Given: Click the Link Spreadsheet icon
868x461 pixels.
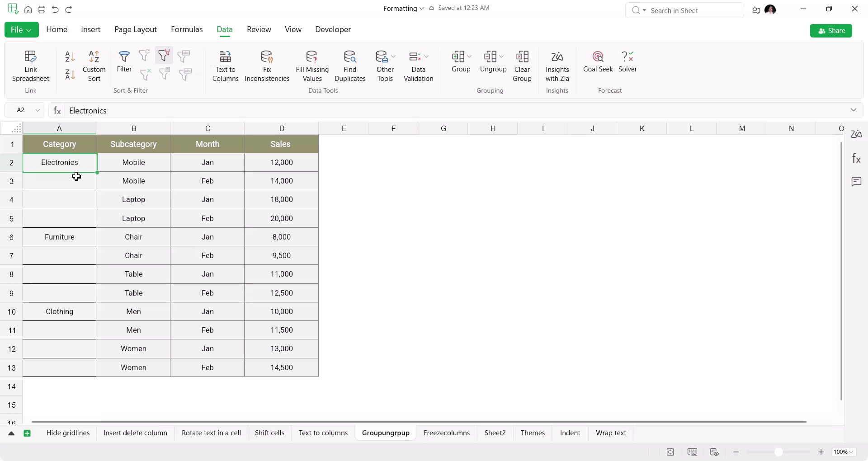Looking at the screenshot, I should pyautogui.click(x=30, y=56).
